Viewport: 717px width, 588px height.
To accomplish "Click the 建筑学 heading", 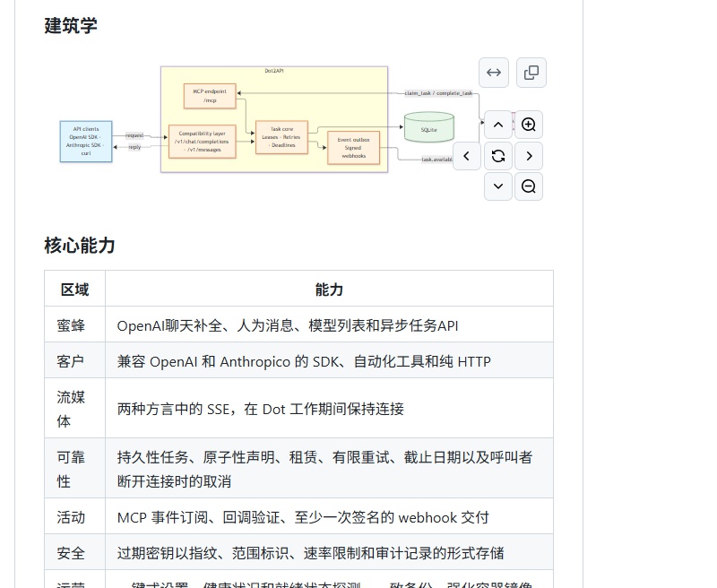I will coord(71,26).
